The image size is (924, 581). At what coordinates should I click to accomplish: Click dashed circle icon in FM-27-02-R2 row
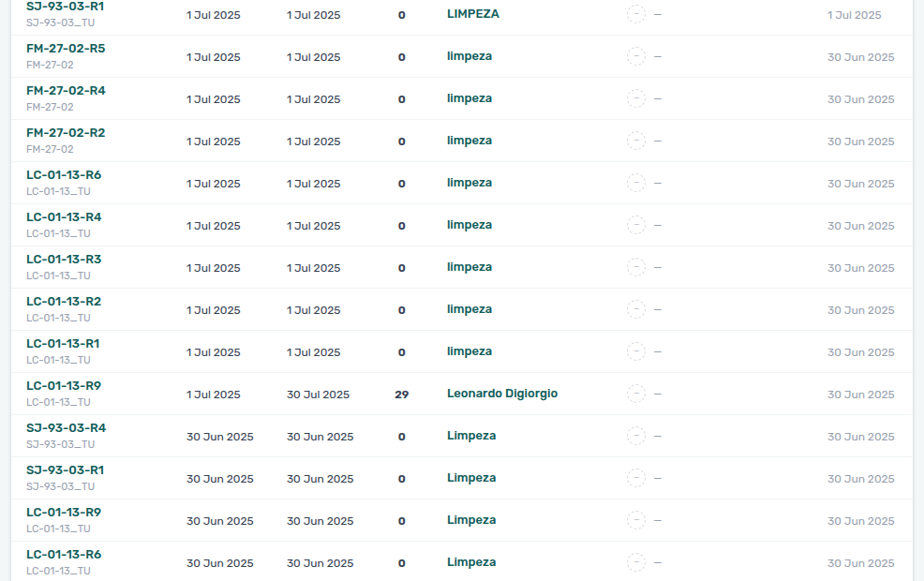[636, 141]
